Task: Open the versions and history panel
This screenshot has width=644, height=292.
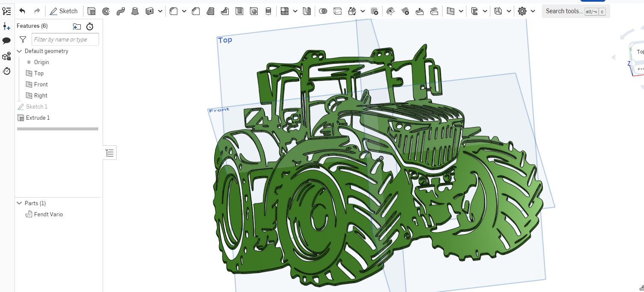Action: [x=6, y=71]
